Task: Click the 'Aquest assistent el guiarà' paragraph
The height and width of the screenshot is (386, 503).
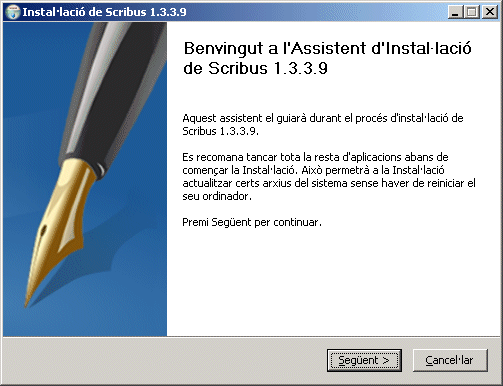Action: 323,124
